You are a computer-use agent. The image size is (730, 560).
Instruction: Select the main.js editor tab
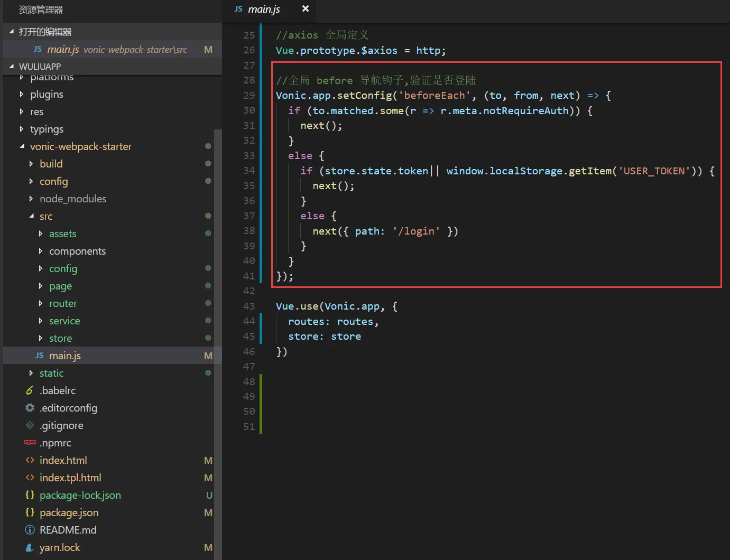(x=270, y=10)
